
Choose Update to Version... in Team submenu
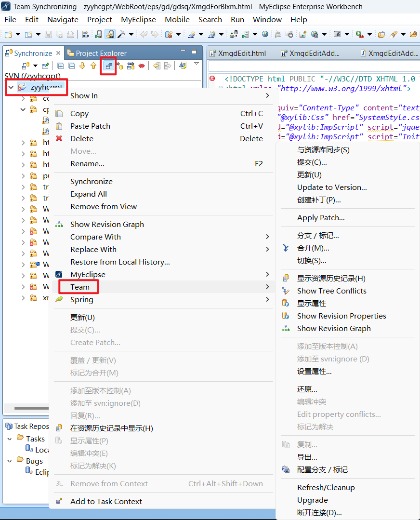[x=348, y=187]
